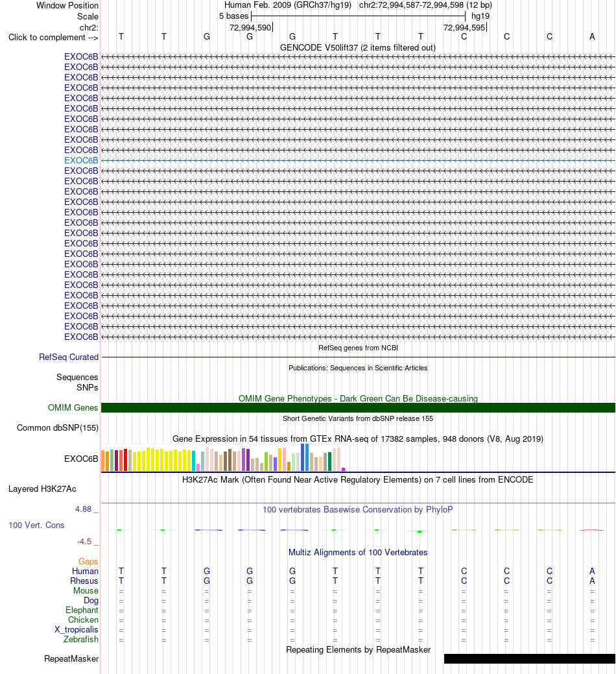
Task: Select the Mouse alignment row label
Action: point(86,590)
